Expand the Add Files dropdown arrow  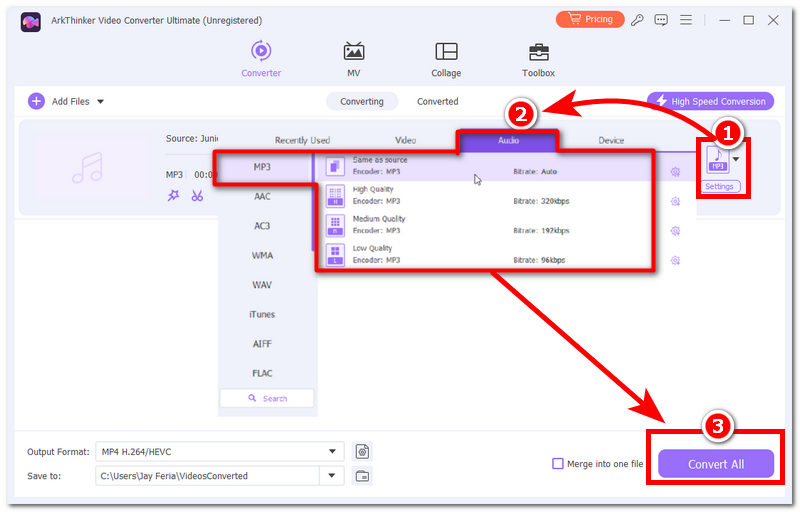(101, 101)
